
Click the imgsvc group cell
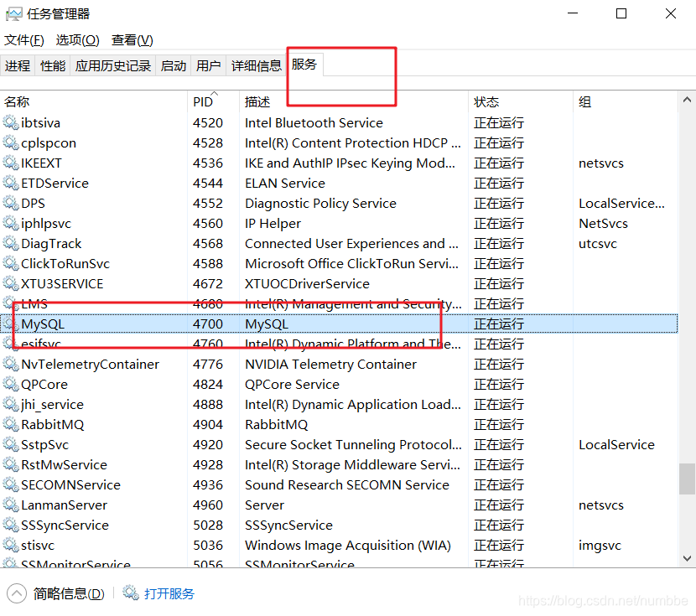pos(600,545)
